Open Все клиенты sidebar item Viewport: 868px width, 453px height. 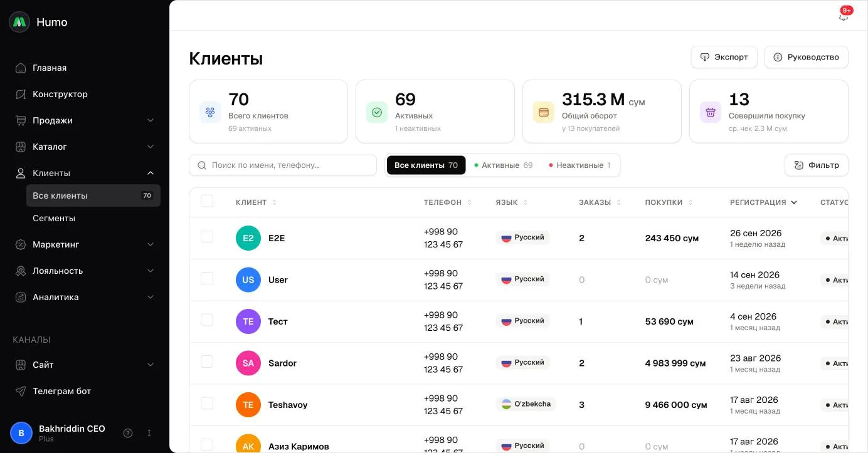tap(93, 195)
